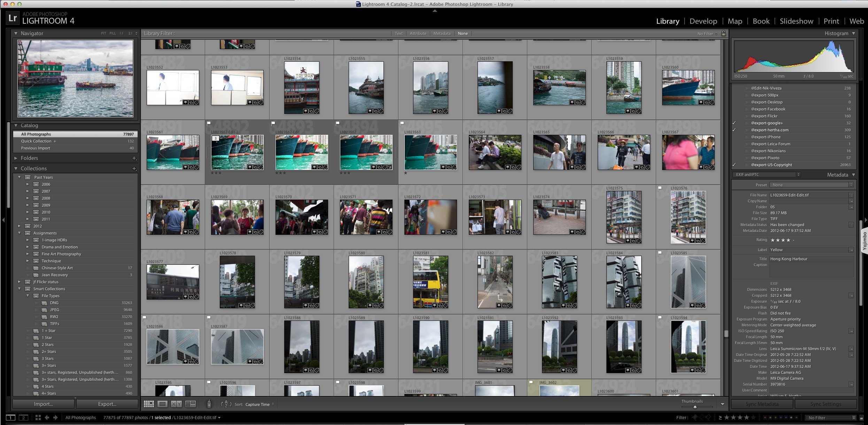Click the Cropped go-to arrow icon
Viewport: 868px width, 425px height.
[851, 295]
